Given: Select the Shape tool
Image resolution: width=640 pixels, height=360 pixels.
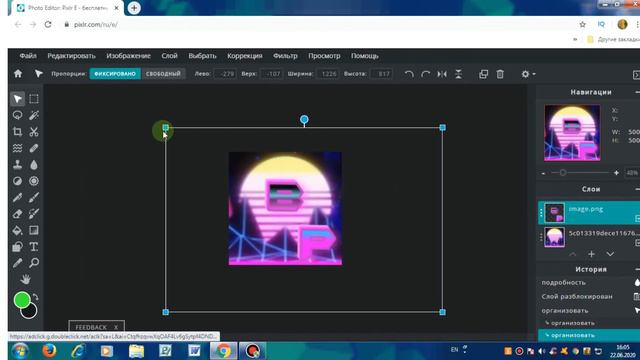Looking at the screenshot, I should click(18, 247).
